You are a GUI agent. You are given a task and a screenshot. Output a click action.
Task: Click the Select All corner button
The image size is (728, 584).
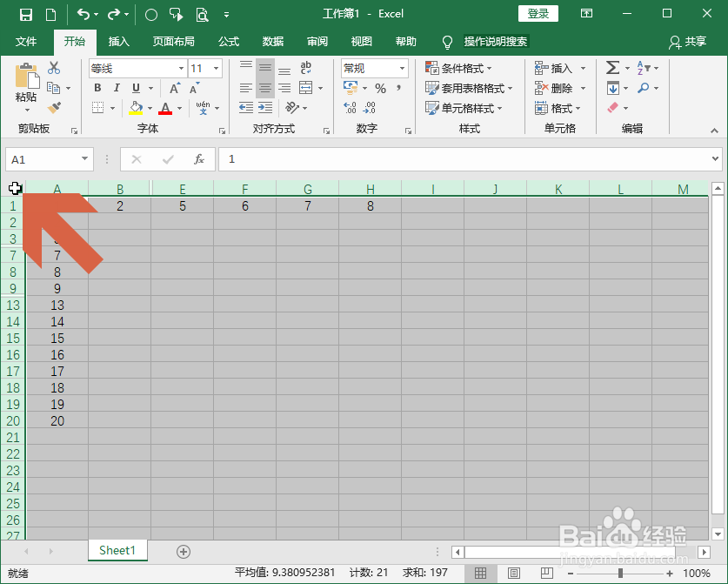pyautogui.click(x=13, y=188)
